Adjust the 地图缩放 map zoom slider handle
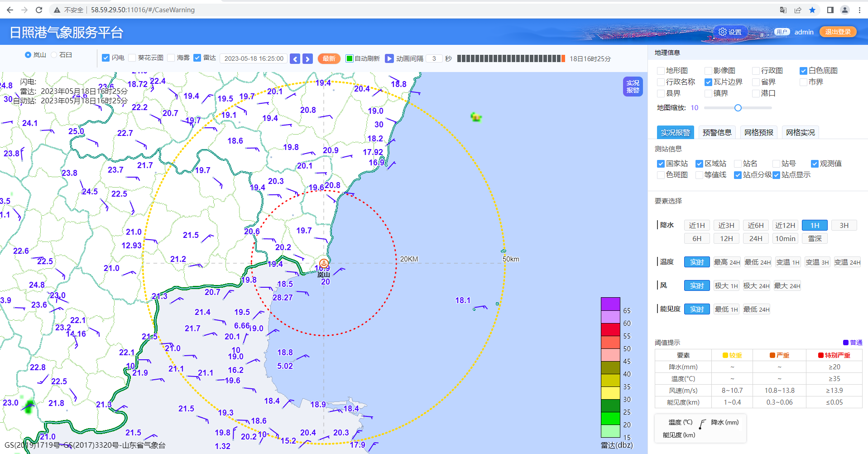868x454 pixels. click(x=738, y=108)
